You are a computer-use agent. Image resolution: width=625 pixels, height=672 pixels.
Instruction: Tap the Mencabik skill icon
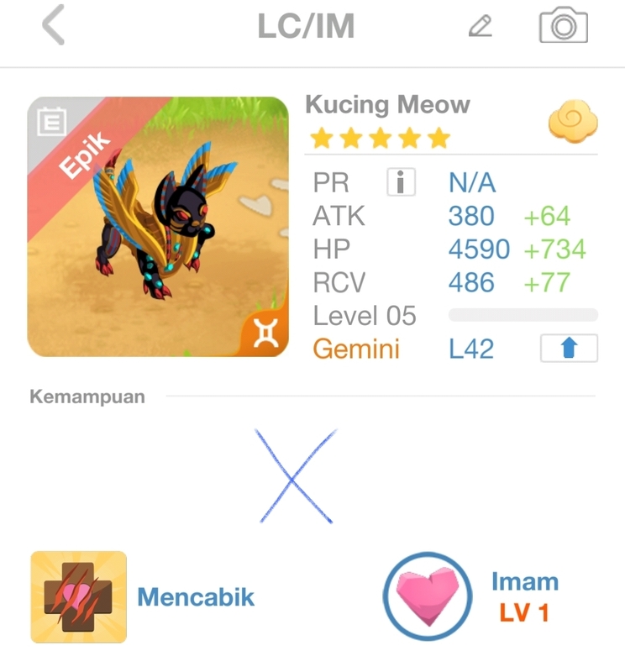point(78,597)
